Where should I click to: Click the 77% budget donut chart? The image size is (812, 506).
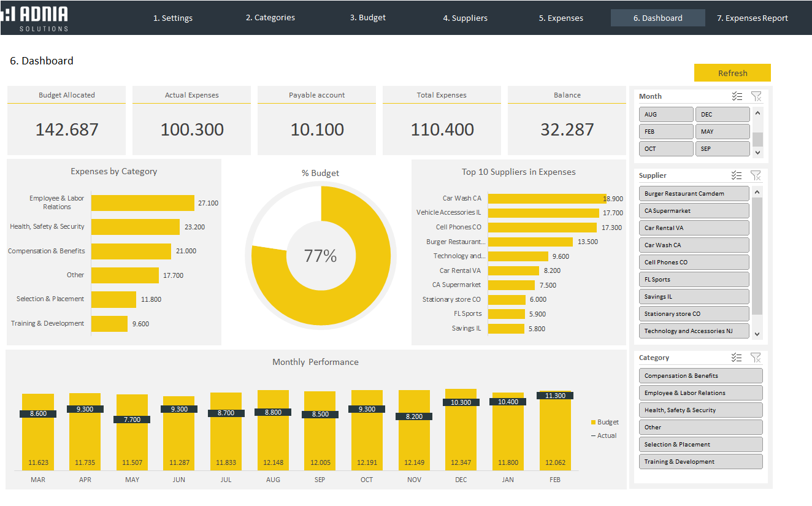click(x=343, y=288)
